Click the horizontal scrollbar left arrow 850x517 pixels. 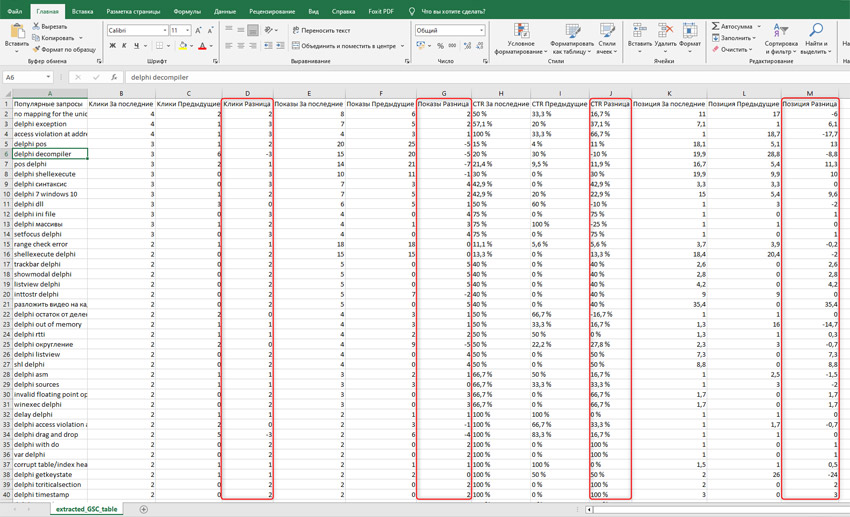[589, 509]
